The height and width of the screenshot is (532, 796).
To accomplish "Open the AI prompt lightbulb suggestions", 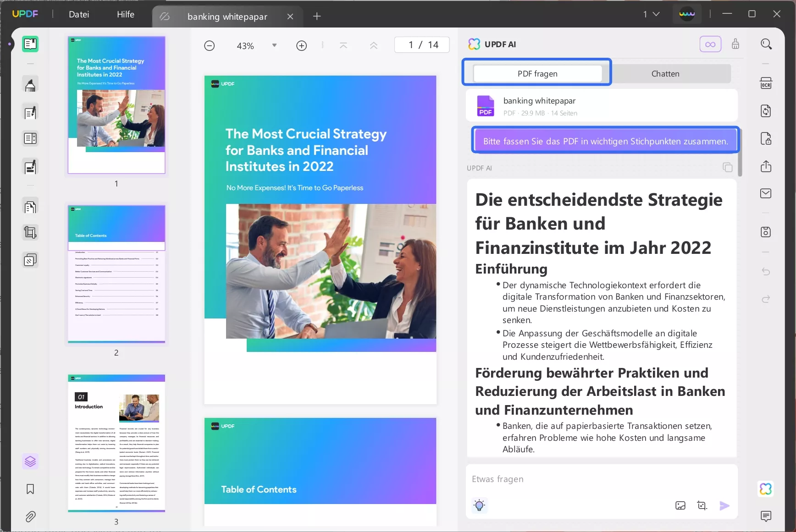I will (479, 505).
